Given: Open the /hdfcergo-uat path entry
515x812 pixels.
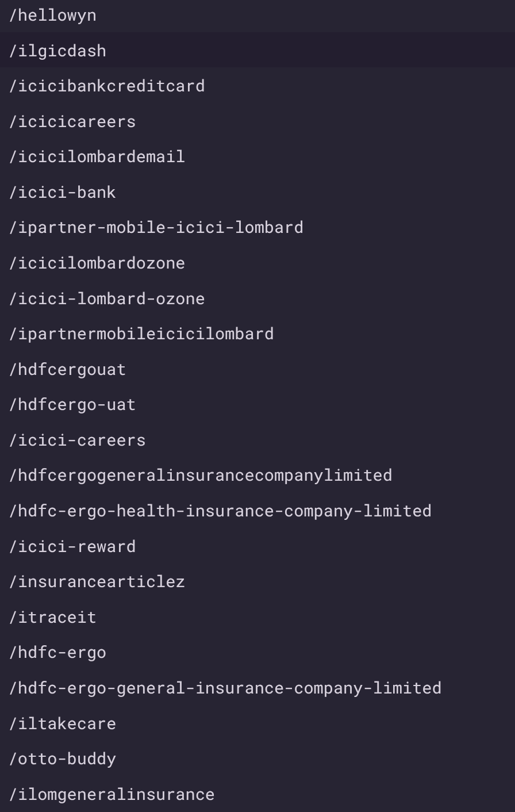Looking at the screenshot, I should coord(73,405).
